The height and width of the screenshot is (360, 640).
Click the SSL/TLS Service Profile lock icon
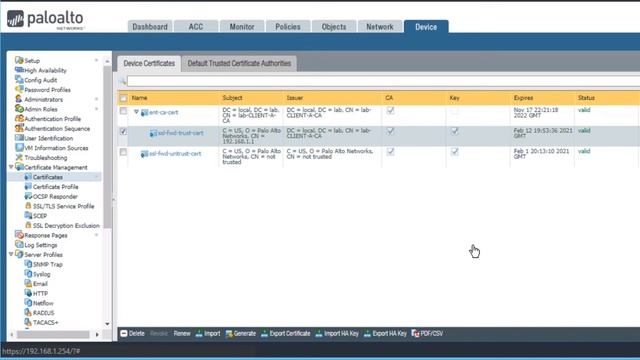pos(28,206)
